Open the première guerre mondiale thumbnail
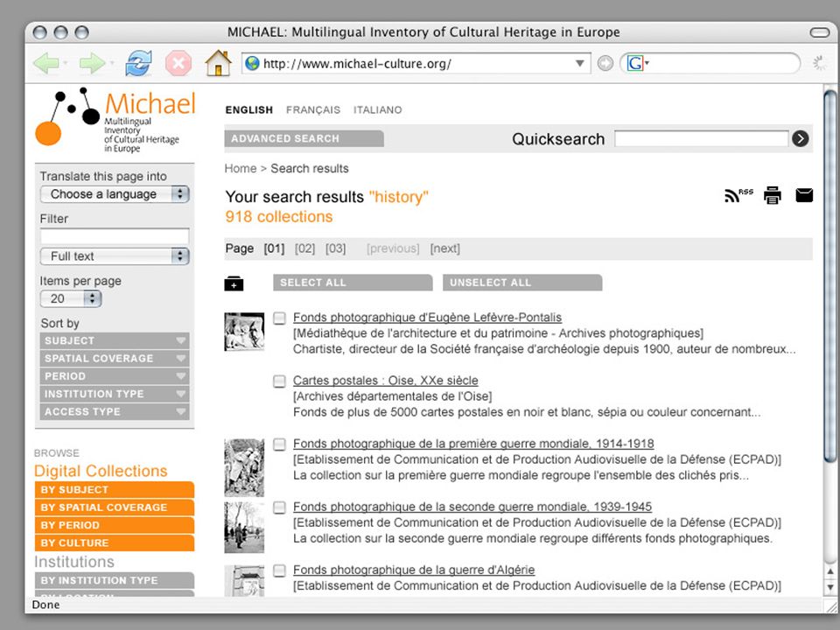The image size is (840, 630). (x=244, y=467)
